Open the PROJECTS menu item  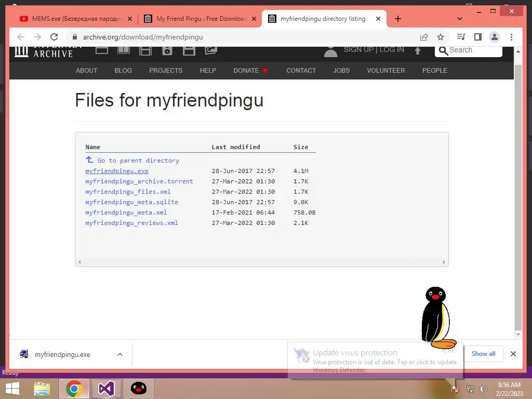click(x=166, y=71)
